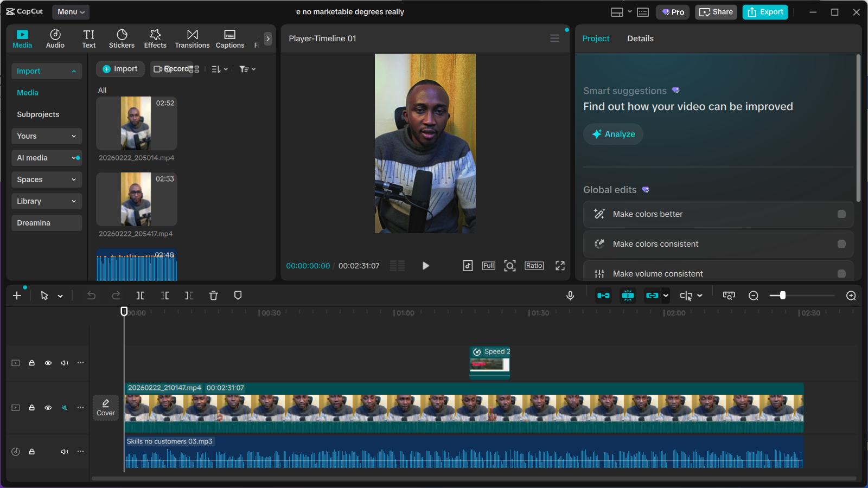The height and width of the screenshot is (488, 868).
Task: Click the Export button
Action: coord(765,12)
